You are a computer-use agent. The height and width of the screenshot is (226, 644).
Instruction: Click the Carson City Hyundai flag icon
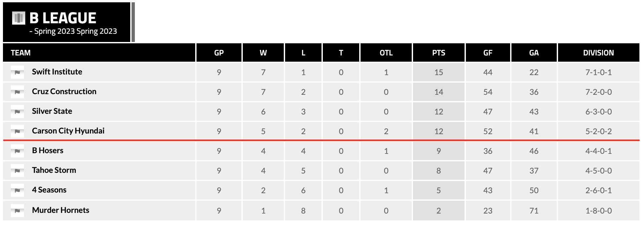[17, 131]
